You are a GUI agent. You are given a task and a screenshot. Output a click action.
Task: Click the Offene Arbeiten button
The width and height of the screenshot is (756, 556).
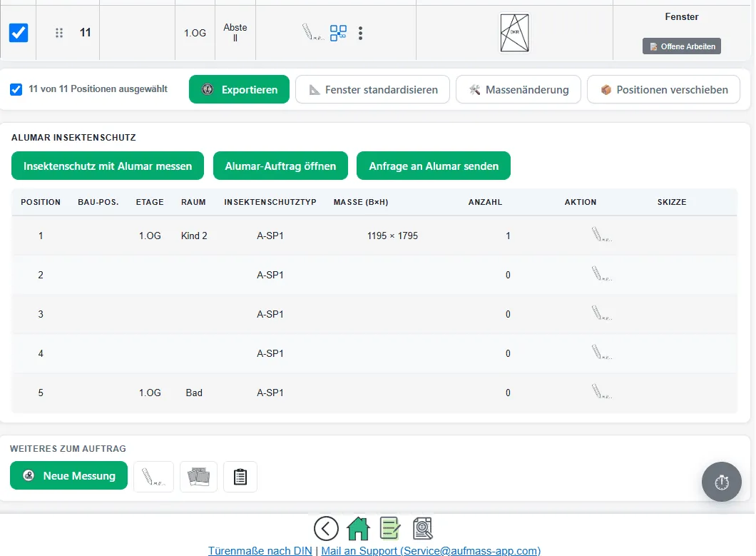tap(681, 46)
